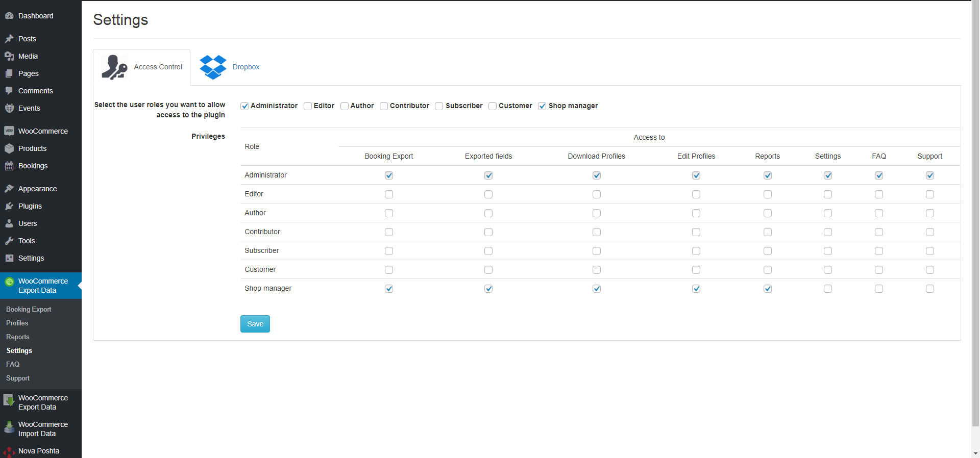Switch to the Access Control tab

pos(142,67)
